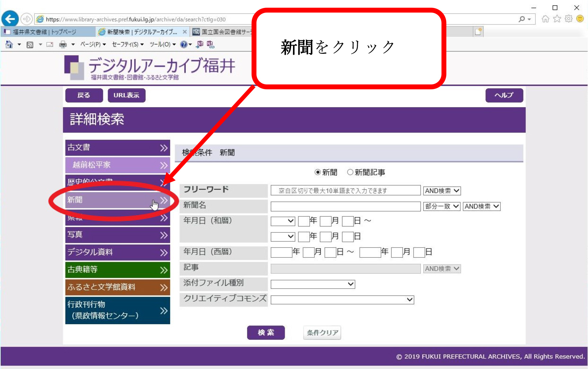Open the 新聞 category in sidebar
The height and width of the screenshot is (369, 588).
118,200
